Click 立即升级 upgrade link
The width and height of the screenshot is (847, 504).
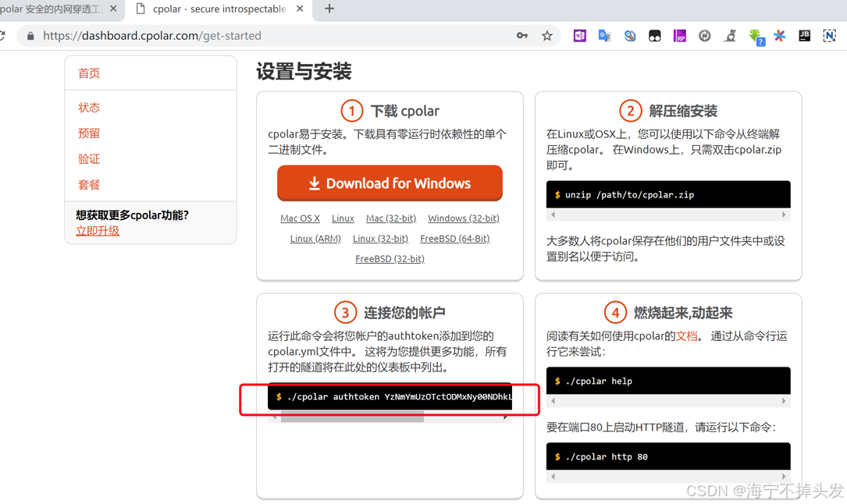click(98, 231)
